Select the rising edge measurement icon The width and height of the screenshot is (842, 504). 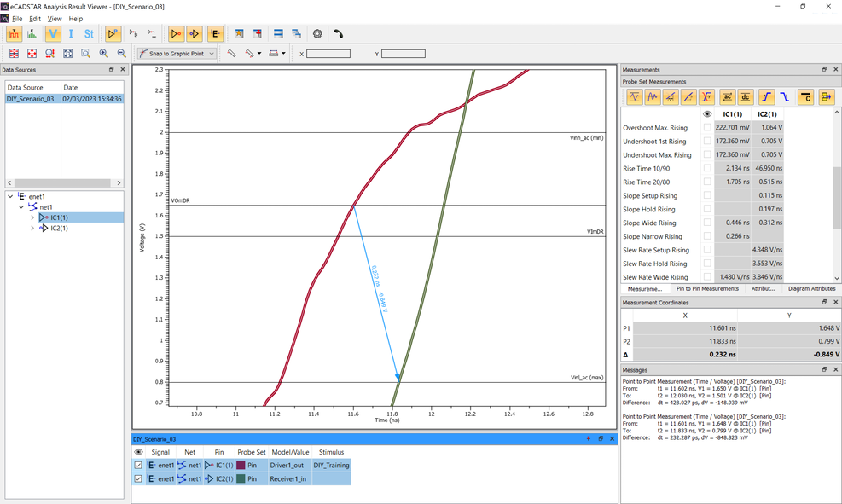pos(766,97)
